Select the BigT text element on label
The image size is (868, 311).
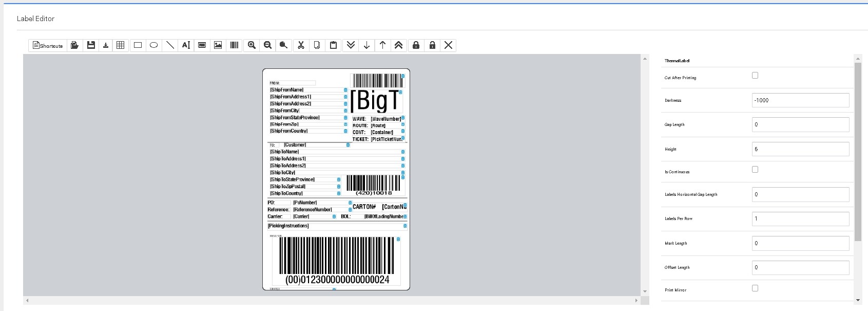point(376,101)
